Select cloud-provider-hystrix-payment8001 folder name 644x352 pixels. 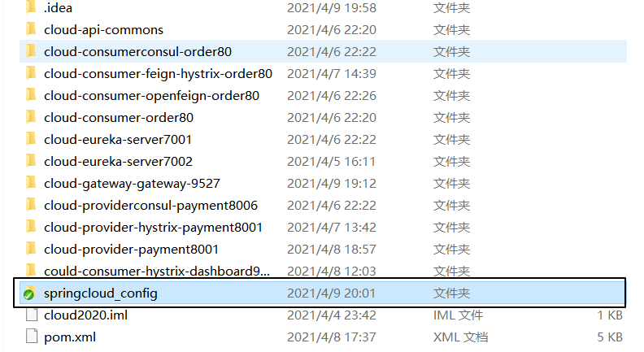click(153, 228)
